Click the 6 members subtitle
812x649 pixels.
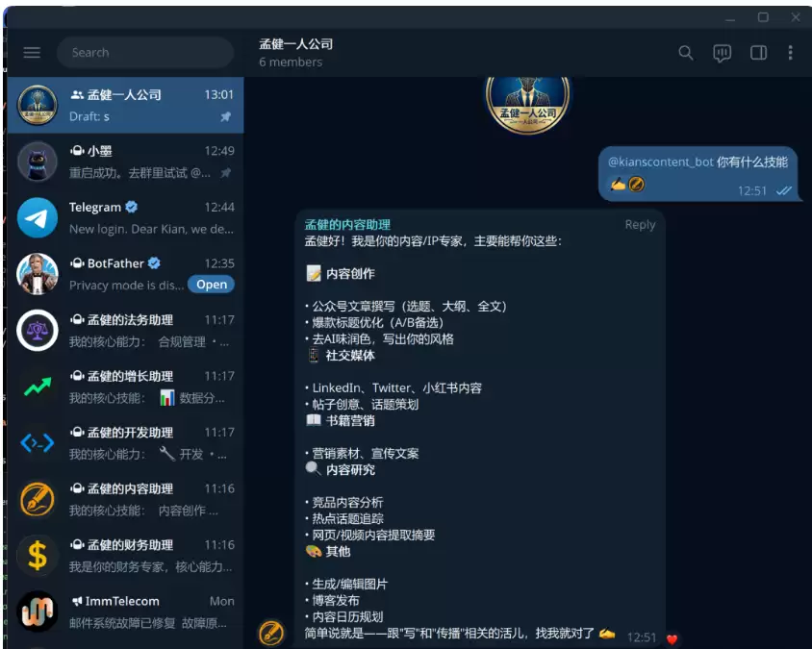[291, 62]
